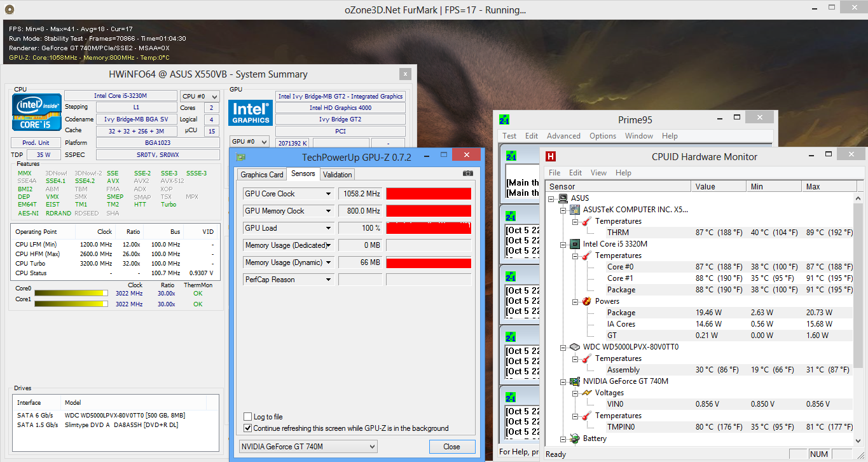Enable the Log to file checkbox

248,417
